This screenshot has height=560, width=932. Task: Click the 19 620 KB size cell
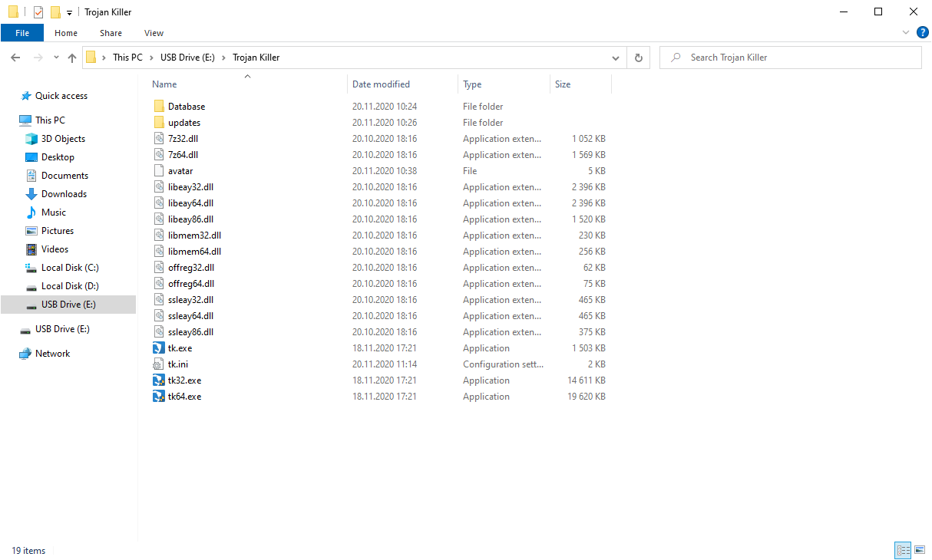click(587, 397)
